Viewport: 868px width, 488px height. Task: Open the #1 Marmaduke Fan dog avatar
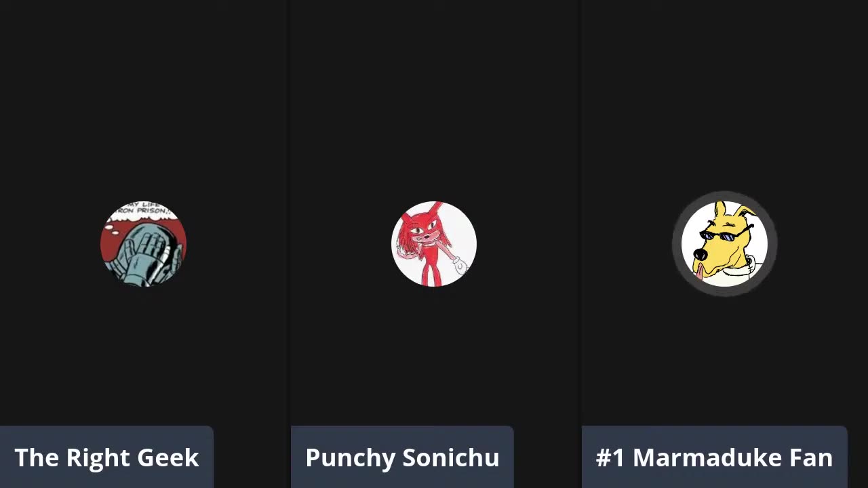point(724,244)
